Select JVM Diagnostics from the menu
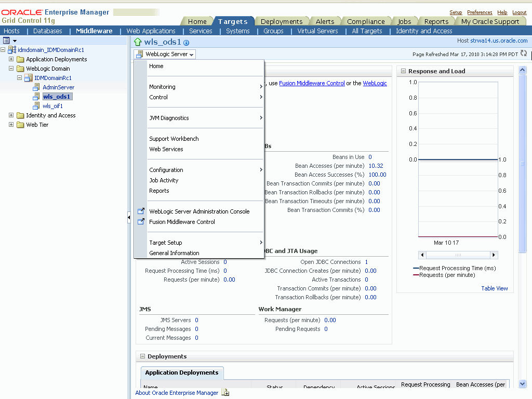532x399 pixels. [169, 118]
